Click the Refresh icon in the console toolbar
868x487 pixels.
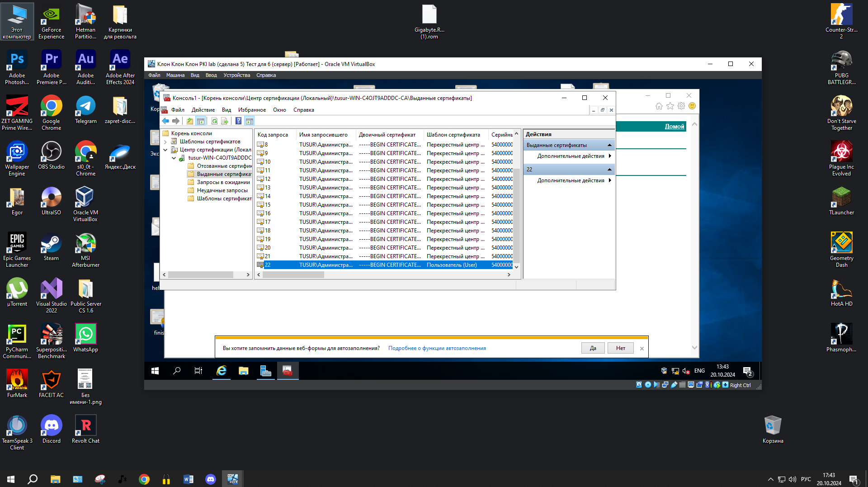point(214,121)
